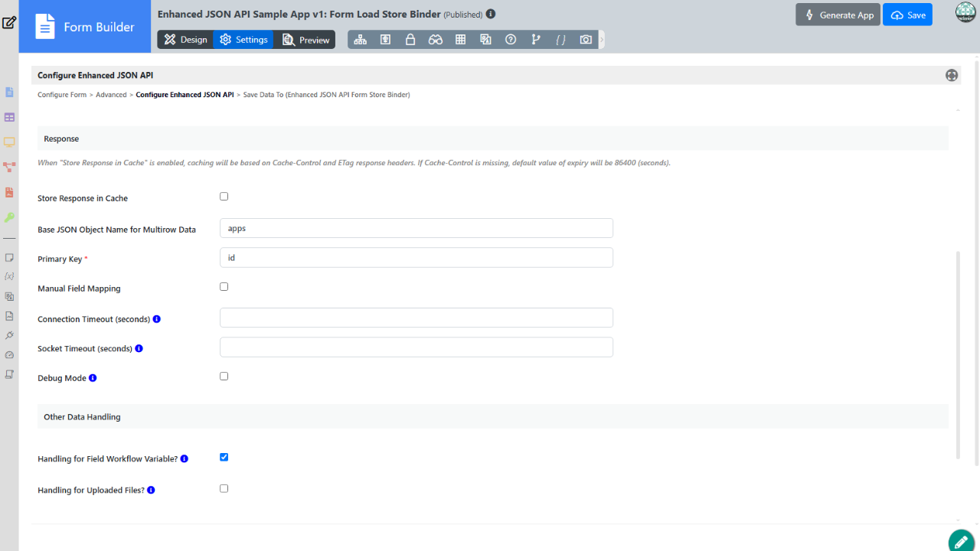Click the git branch version icon
This screenshot has width=980, height=551.
coord(536,40)
